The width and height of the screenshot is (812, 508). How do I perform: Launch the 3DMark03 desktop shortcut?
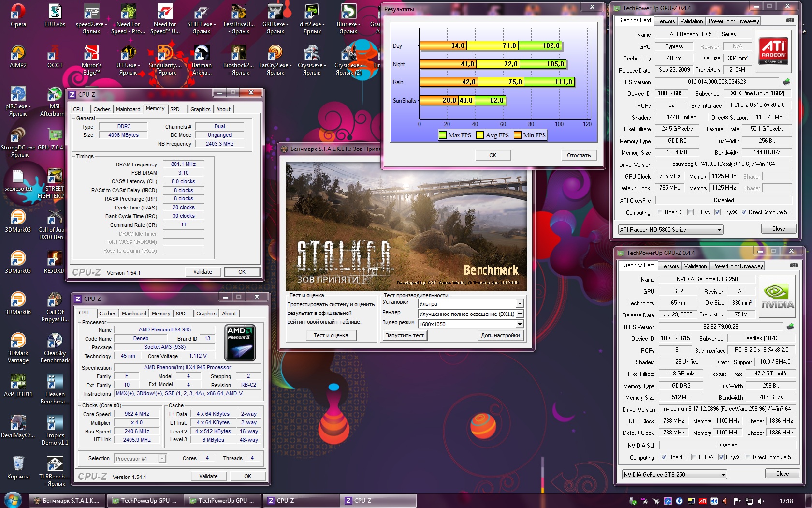click(18, 221)
